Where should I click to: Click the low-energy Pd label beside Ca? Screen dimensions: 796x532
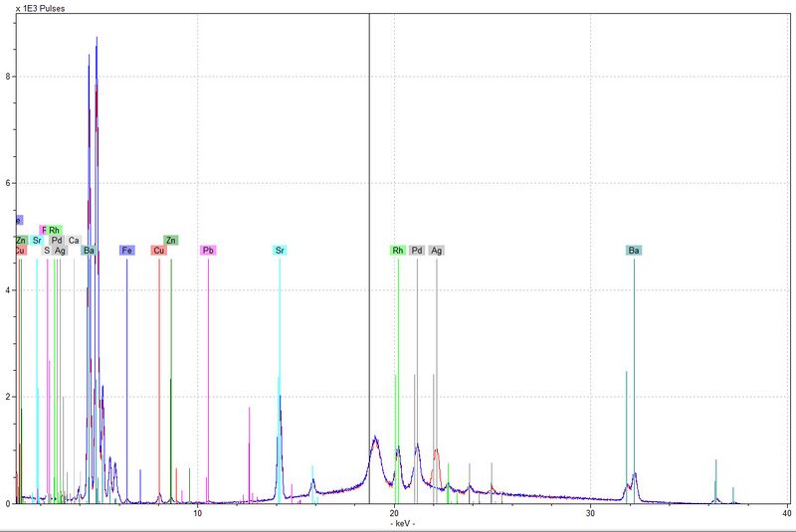pyautogui.click(x=57, y=241)
